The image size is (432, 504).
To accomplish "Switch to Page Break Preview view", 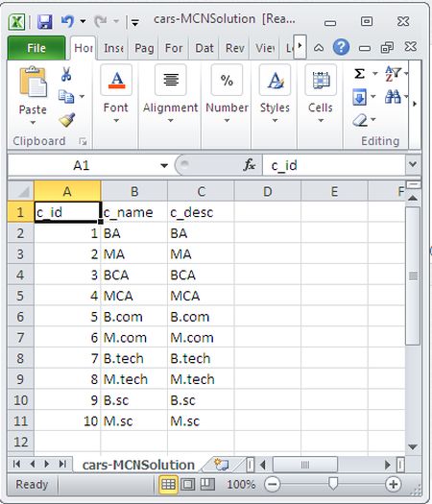I will (x=207, y=484).
